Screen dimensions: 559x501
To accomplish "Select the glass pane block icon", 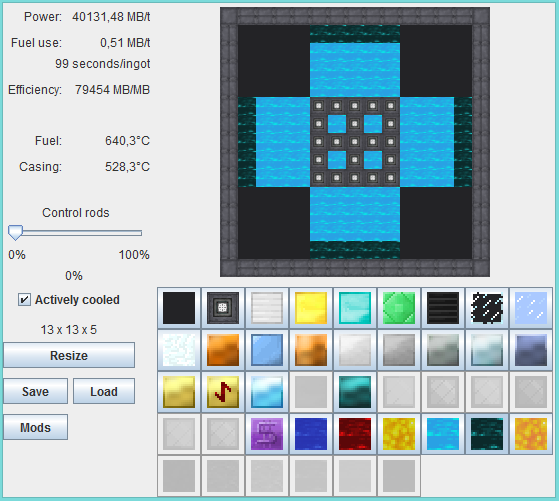I will click(x=531, y=308).
